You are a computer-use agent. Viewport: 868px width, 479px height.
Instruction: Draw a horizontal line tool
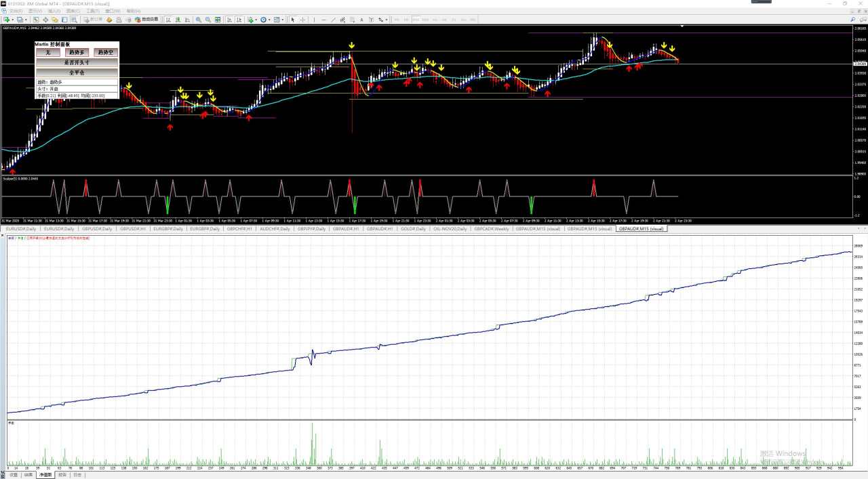coord(323,20)
